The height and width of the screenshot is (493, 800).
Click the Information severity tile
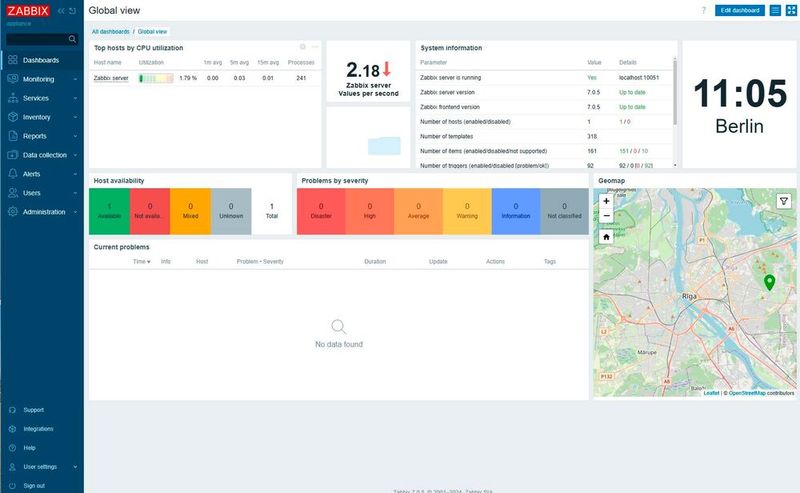tap(516, 211)
